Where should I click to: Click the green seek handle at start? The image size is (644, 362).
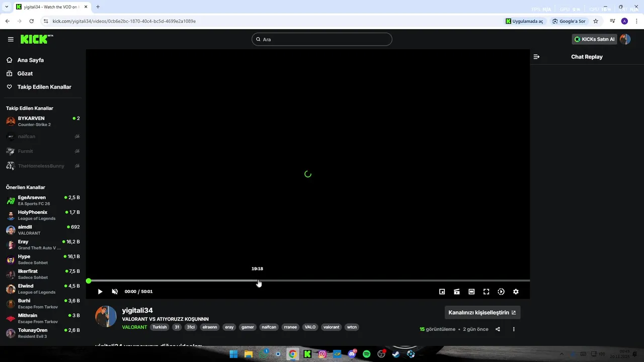point(89,281)
